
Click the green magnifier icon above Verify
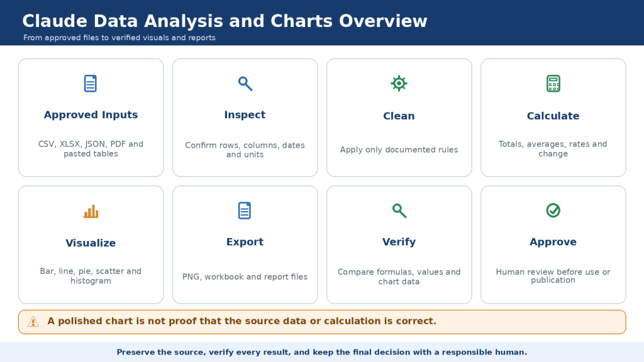coord(399,211)
